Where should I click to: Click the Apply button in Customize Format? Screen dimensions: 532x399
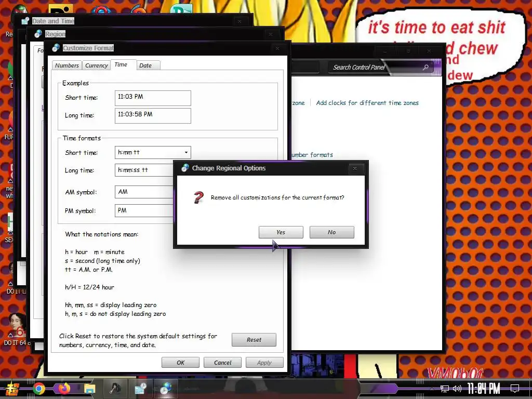pyautogui.click(x=264, y=362)
